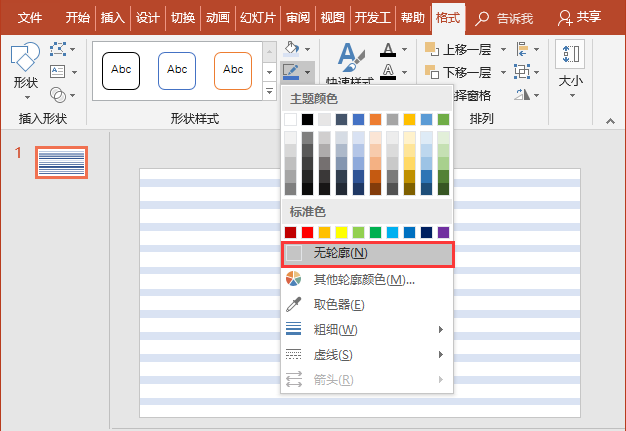The height and width of the screenshot is (431, 626).
Task: Click the Text Outline letter A icon
Action: pos(388,72)
